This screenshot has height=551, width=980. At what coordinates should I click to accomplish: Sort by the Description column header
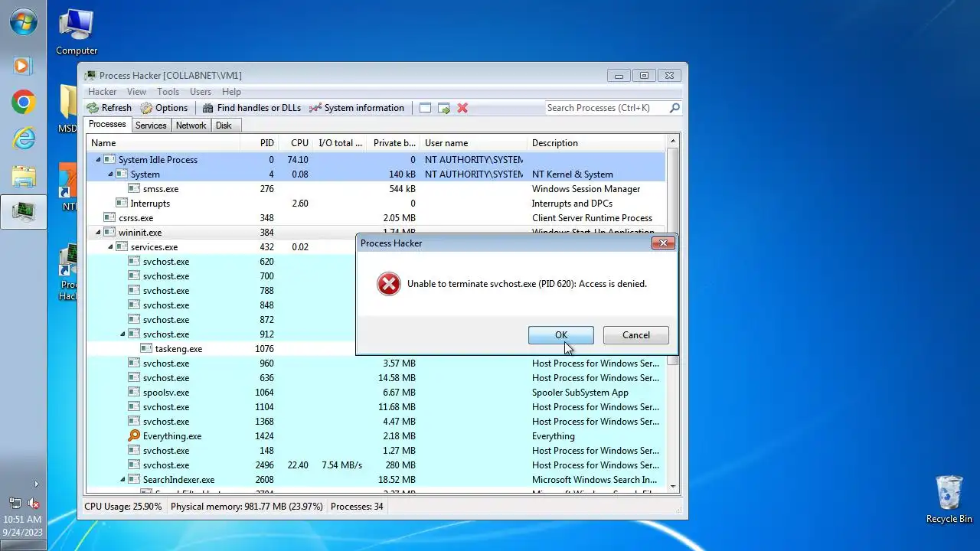tap(597, 143)
